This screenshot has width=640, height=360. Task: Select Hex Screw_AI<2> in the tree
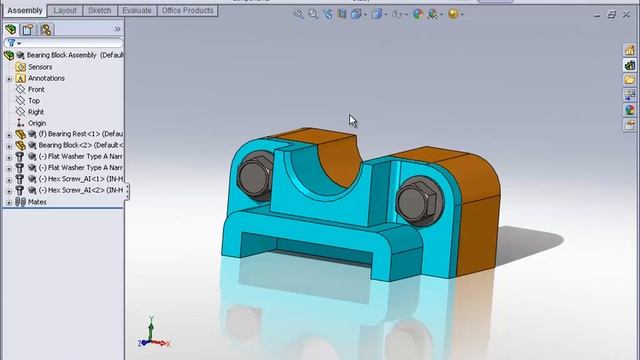pyautogui.click(x=81, y=190)
